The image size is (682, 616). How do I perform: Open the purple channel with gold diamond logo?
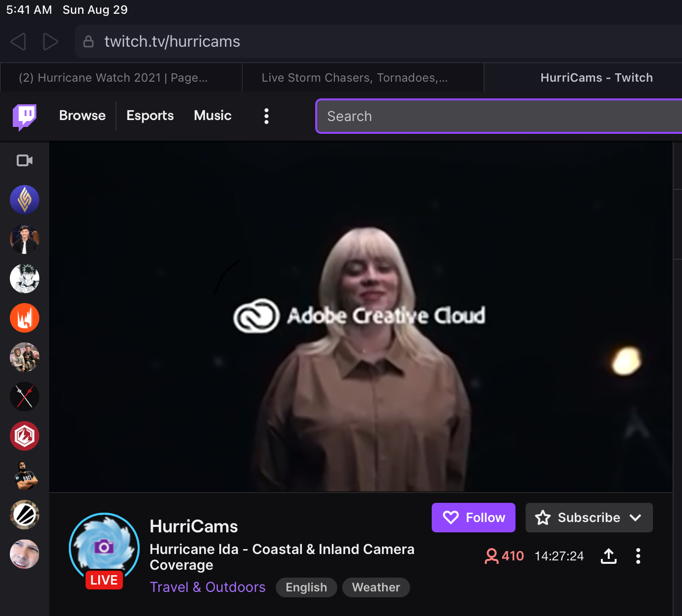[x=25, y=200]
